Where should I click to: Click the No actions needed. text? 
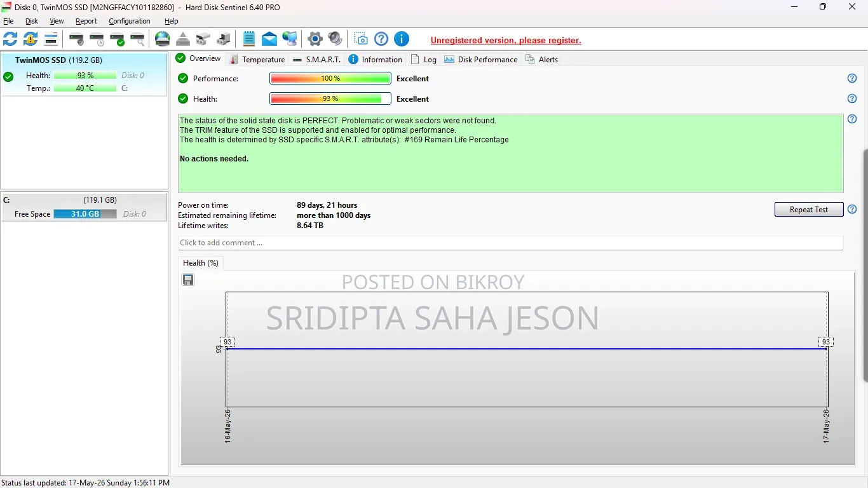click(214, 159)
